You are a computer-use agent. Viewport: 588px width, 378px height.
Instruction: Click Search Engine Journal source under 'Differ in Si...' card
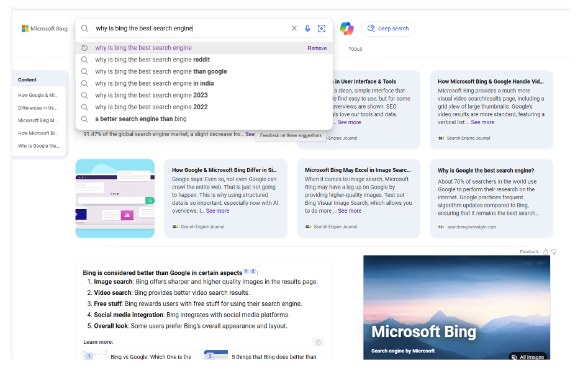[x=202, y=227]
